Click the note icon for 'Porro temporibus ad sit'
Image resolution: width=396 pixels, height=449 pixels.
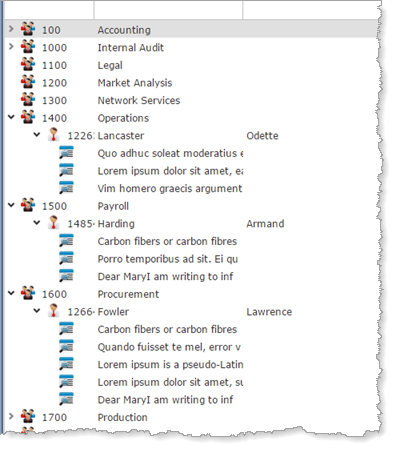click(66, 258)
